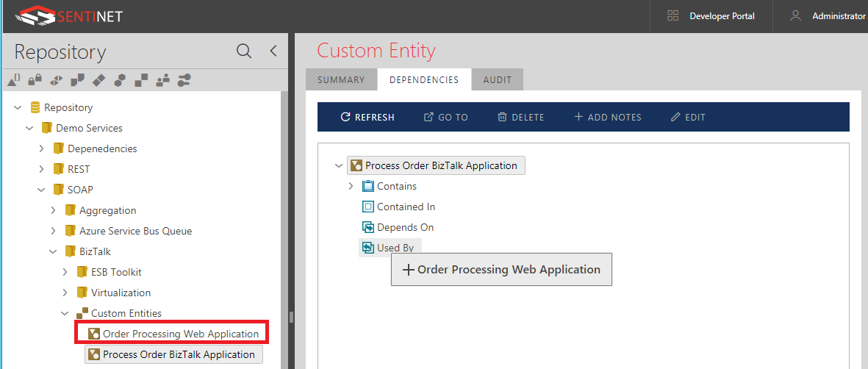Viewport: 868px width, 369px height.
Task: Click the Contains relationship icon
Action: tap(368, 186)
